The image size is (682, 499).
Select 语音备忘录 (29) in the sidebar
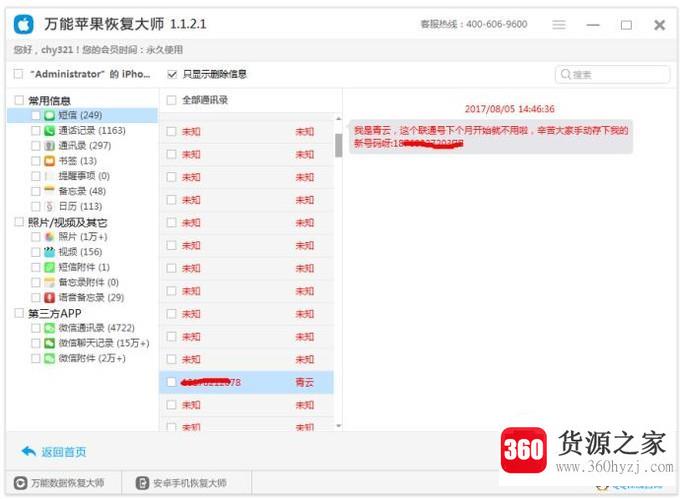[x=91, y=298]
